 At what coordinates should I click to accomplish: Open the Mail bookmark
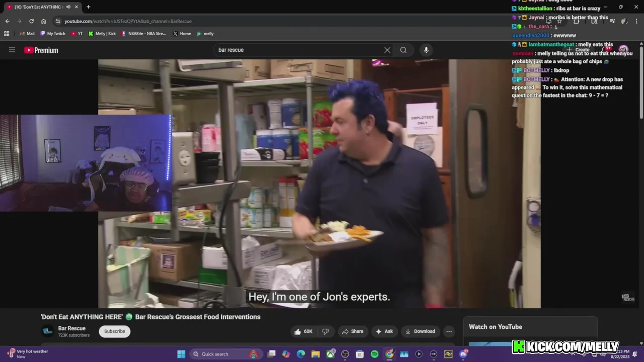[27, 34]
